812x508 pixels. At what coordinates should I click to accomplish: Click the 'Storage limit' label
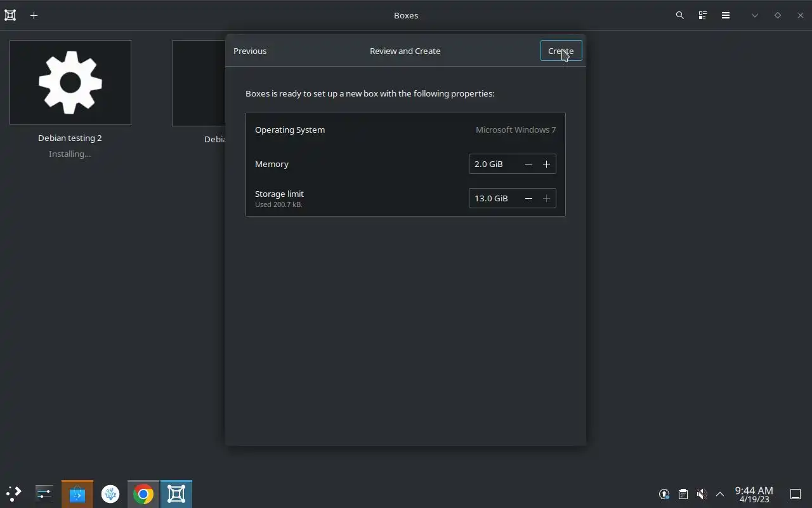pos(279,194)
